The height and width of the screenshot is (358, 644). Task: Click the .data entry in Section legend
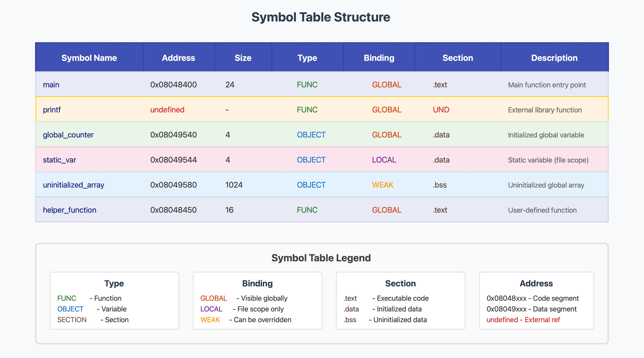[351, 309]
